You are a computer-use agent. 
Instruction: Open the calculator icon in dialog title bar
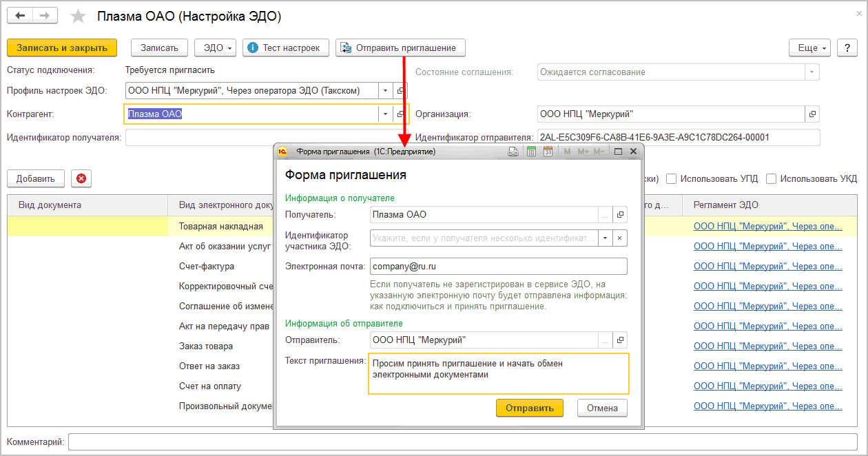(x=531, y=152)
